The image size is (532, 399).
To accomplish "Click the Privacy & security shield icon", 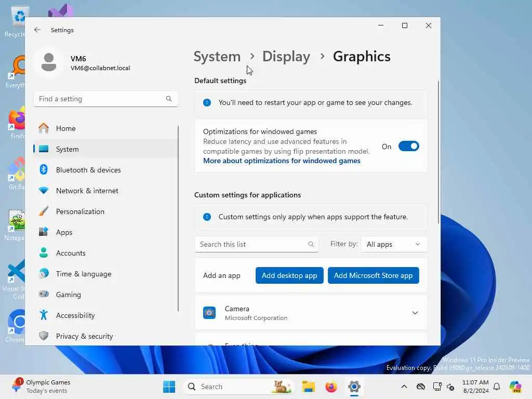I will pos(44,336).
